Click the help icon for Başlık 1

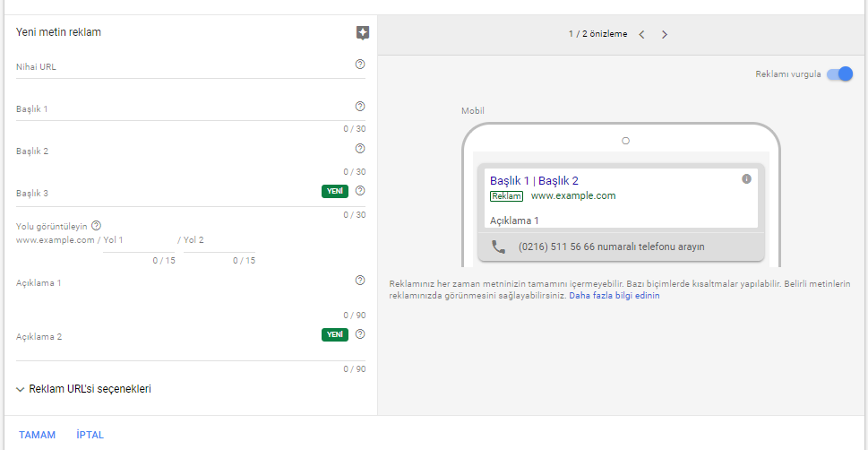(360, 107)
